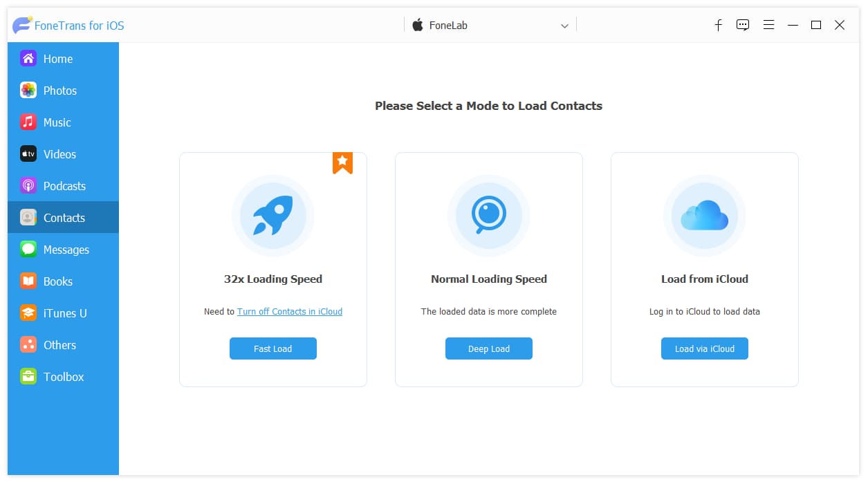Open the Turn off Contacts in iCloud link
This screenshot has width=868, height=484.
click(290, 312)
